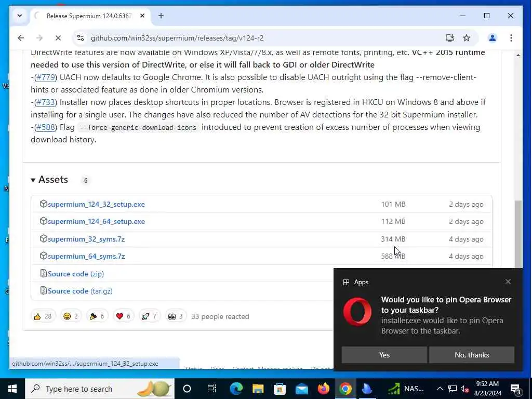
Task: Open Microsoft Store from taskbar
Action: click(x=280, y=389)
